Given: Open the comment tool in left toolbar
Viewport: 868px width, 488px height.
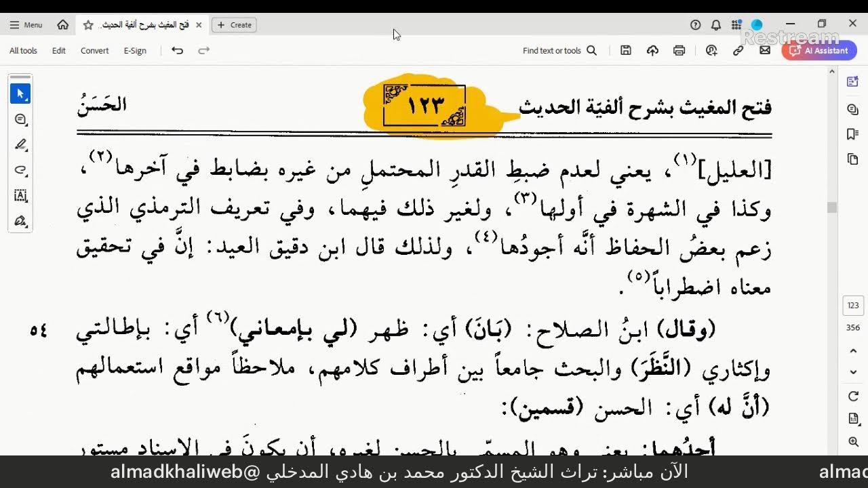Looking at the screenshot, I should click(x=20, y=119).
